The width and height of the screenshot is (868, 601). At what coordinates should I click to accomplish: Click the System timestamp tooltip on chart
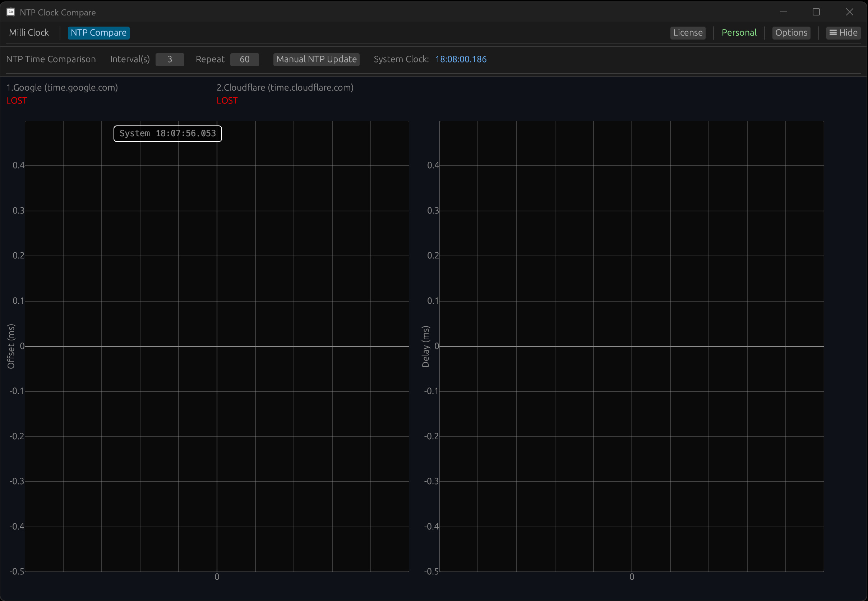[167, 134]
